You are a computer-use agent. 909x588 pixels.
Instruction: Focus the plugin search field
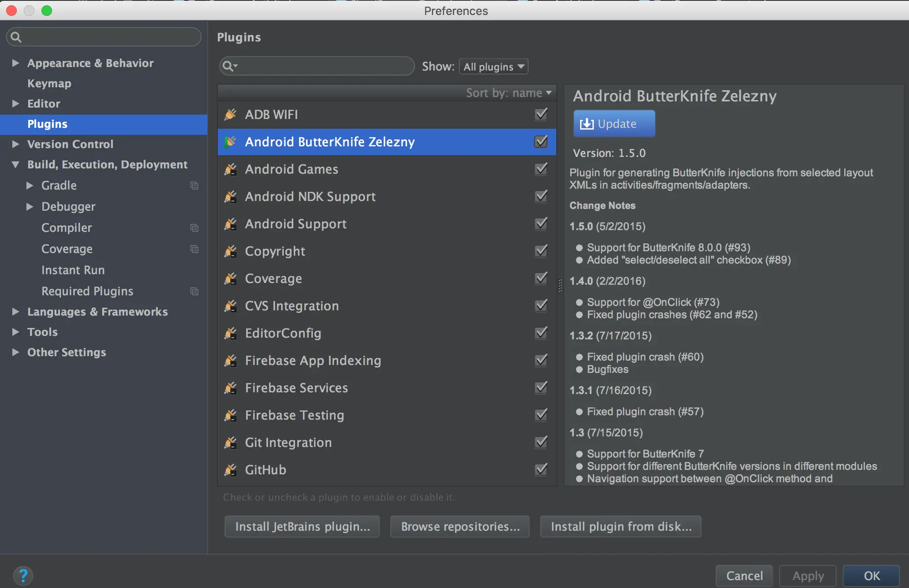pos(317,66)
